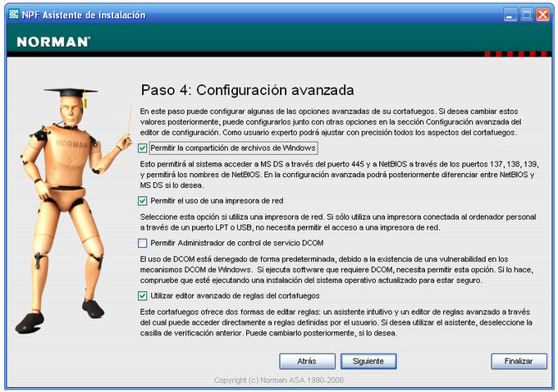Click the paragraph starting Seleccione esta opción

coord(338,222)
